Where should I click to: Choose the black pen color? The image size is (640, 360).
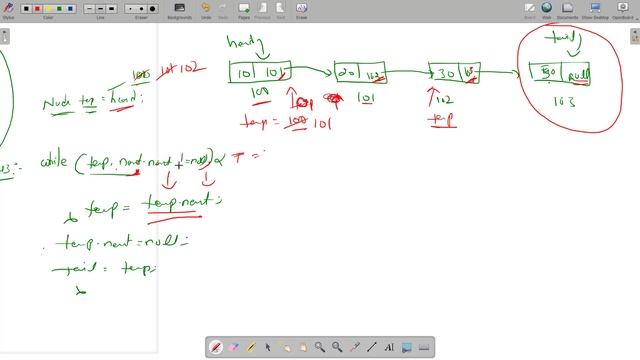26,9
